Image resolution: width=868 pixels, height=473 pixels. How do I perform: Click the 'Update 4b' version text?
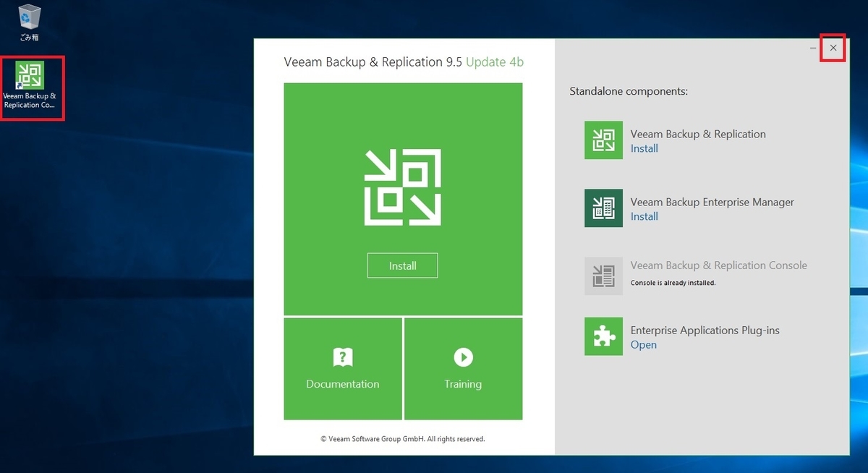click(495, 62)
